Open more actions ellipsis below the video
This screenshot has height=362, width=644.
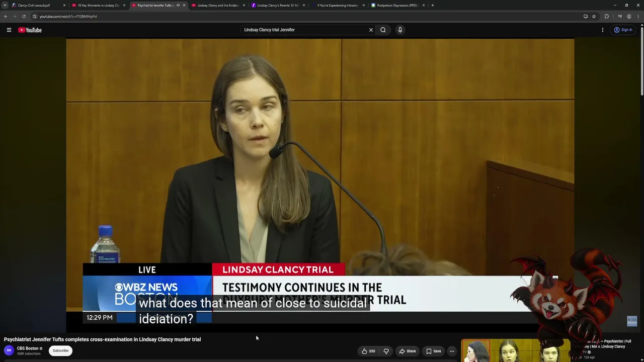[x=452, y=351]
